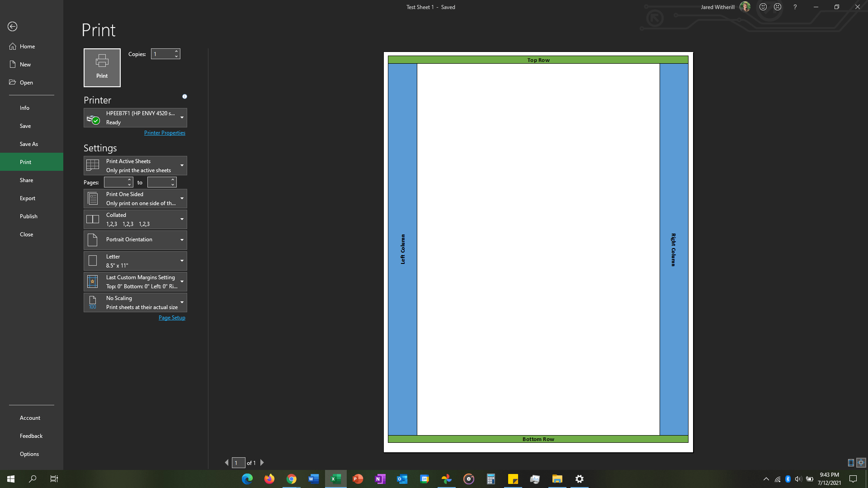Click the Pages from input field
Screen dimensions: 868x488
[115, 183]
